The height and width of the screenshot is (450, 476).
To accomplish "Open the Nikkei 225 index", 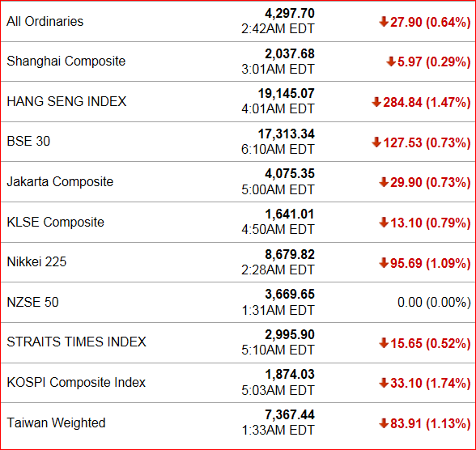I will tap(36, 262).
